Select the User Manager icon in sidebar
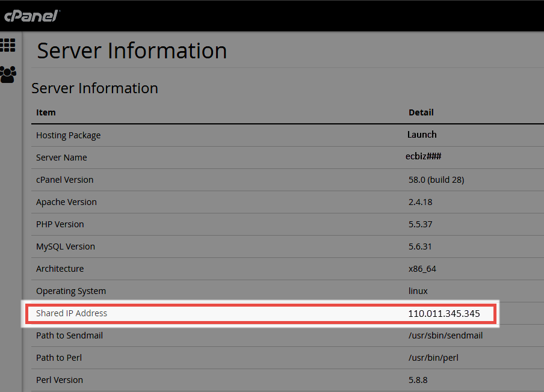The height and width of the screenshot is (392, 544). point(8,74)
